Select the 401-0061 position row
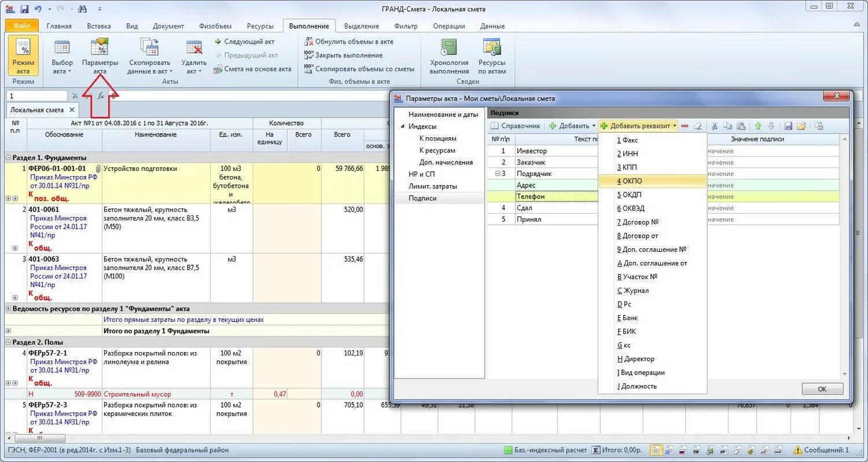This screenshot has width=868, height=462. [x=197, y=228]
